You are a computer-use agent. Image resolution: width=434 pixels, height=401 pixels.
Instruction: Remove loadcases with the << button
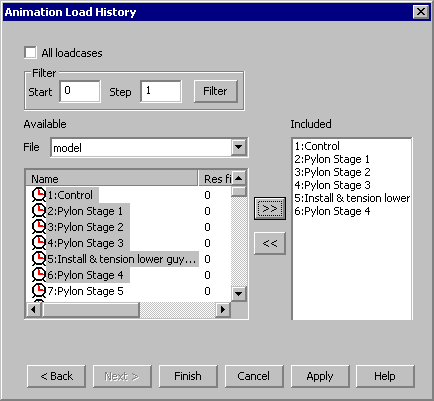[x=270, y=243]
